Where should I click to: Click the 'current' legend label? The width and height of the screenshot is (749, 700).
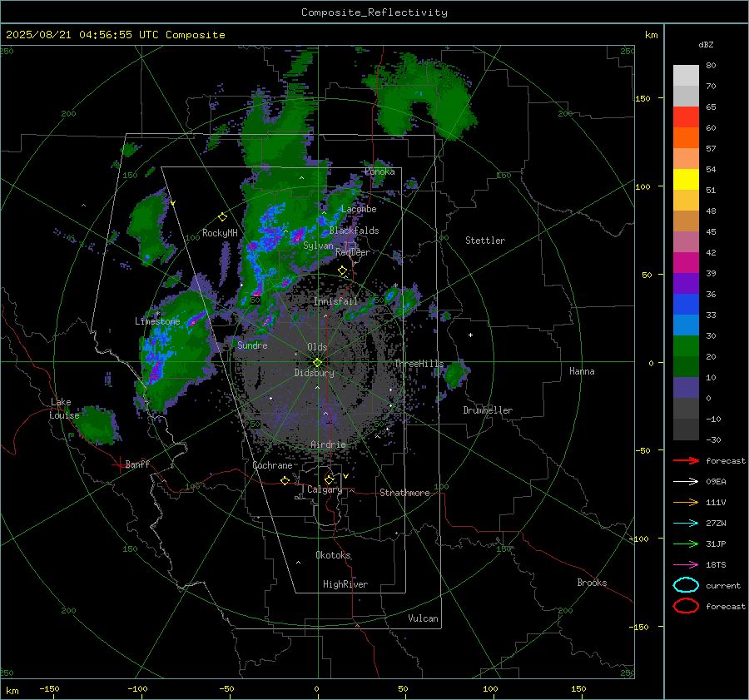point(723,585)
